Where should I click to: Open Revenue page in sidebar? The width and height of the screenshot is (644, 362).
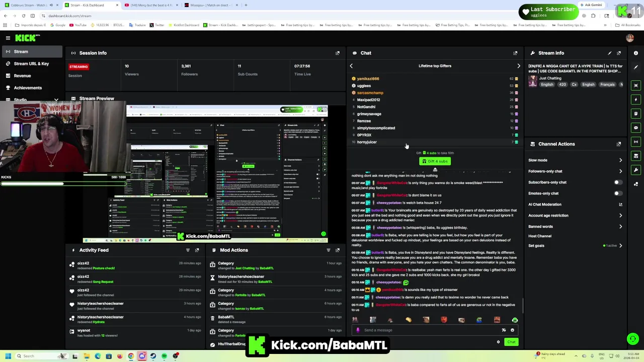[x=31, y=76]
